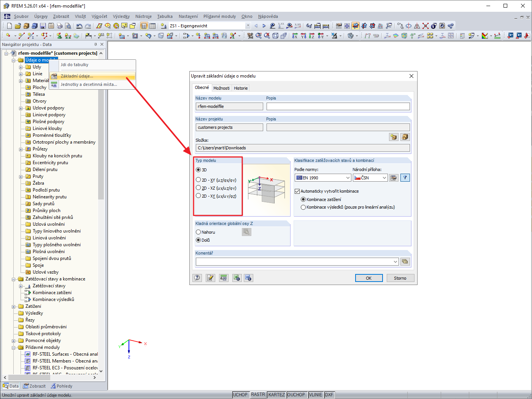Collapse the Přídavné moduly tree node
Image resolution: width=532 pixels, height=399 pixels.
(x=14, y=348)
